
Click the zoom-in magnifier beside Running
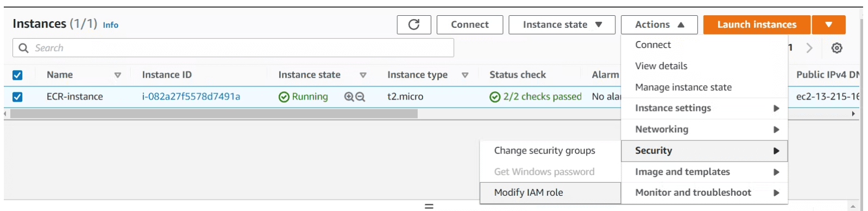point(349,97)
